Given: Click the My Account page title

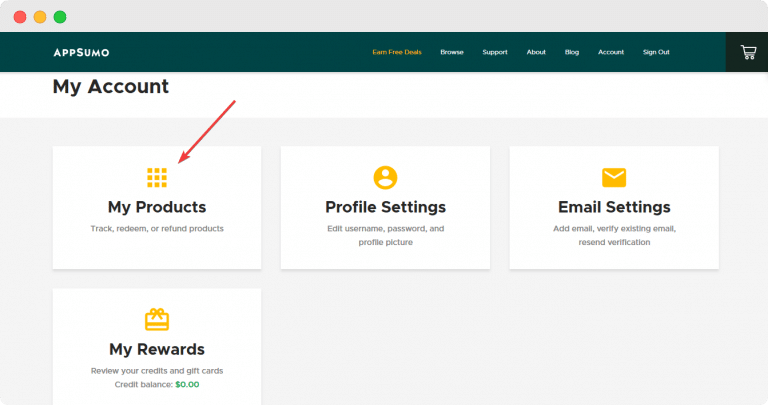Looking at the screenshot, I should (111, 87).
